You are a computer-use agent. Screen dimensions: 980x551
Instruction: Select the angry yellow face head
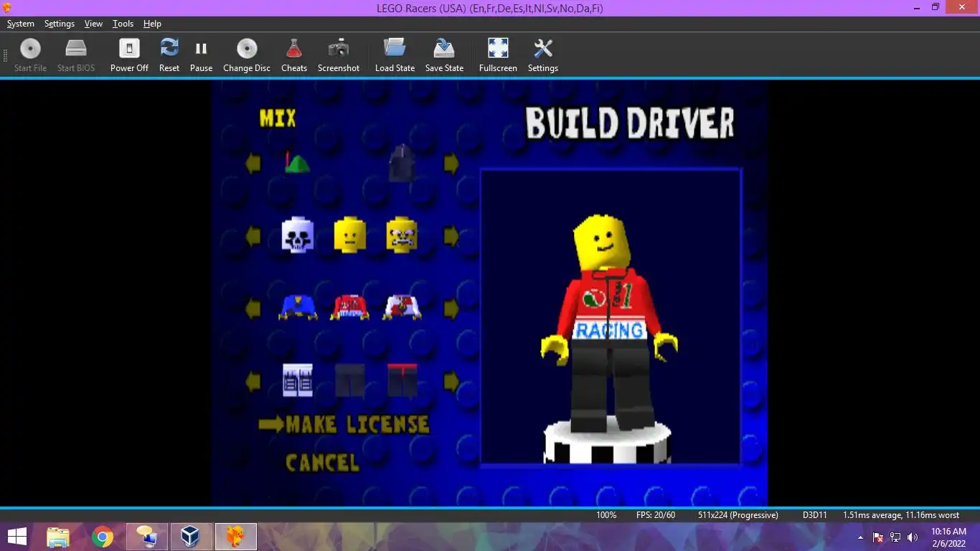tap(402, 235)
